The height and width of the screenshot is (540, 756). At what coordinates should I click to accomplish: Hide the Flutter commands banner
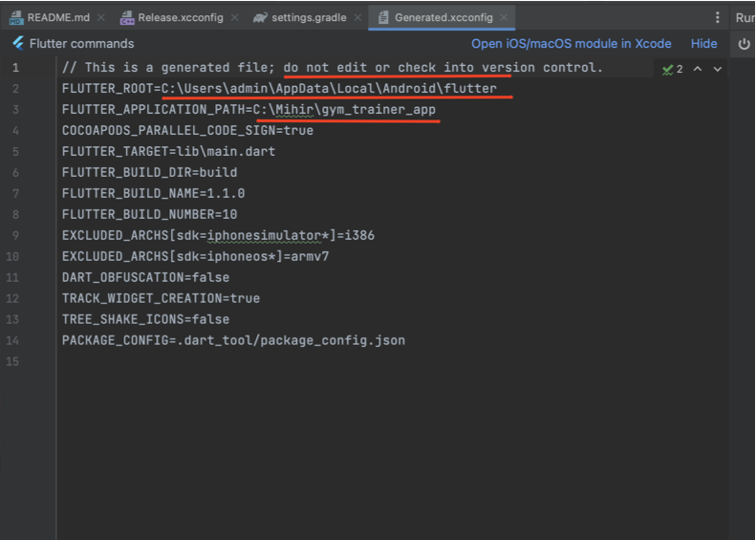click(x=704, y=43)
